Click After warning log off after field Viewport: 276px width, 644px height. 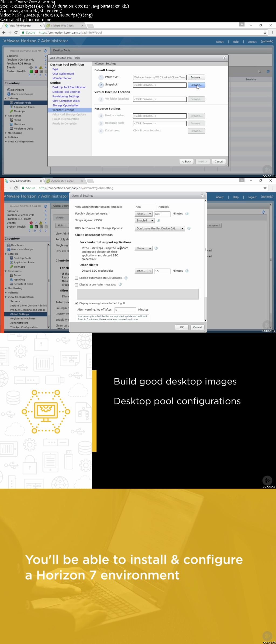point(125,310)
